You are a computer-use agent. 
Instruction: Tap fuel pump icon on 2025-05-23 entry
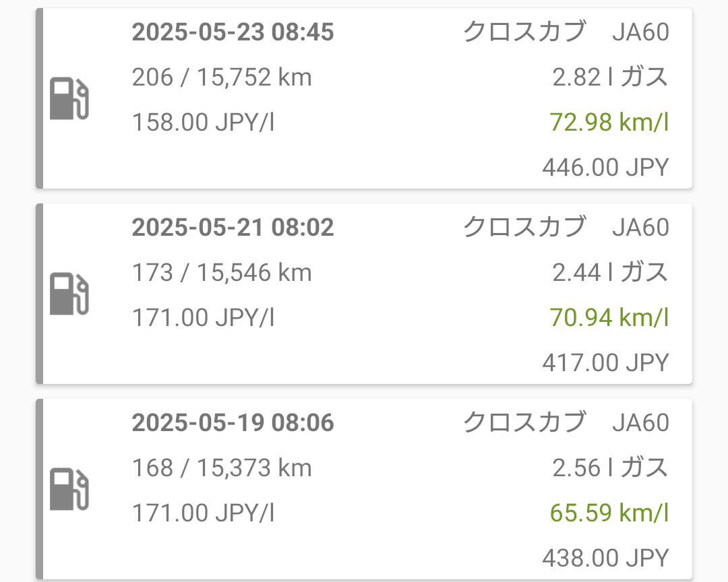click(69, 99)
